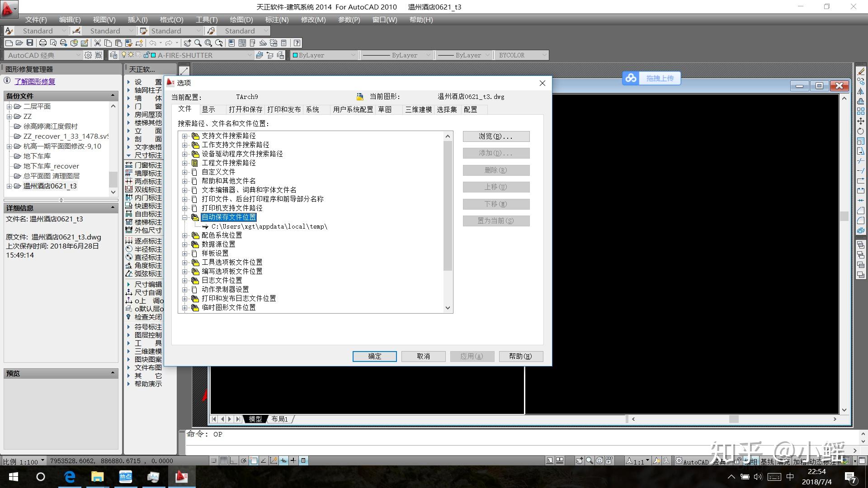
Task: Toggle object snap in the status bar
Action: tap(254, 460)
